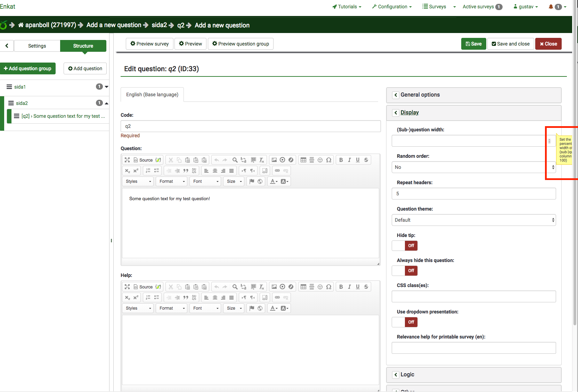Screen dimensions: 578x392
Task: Open the Configuration menu
Action: [x=392, y=7]
